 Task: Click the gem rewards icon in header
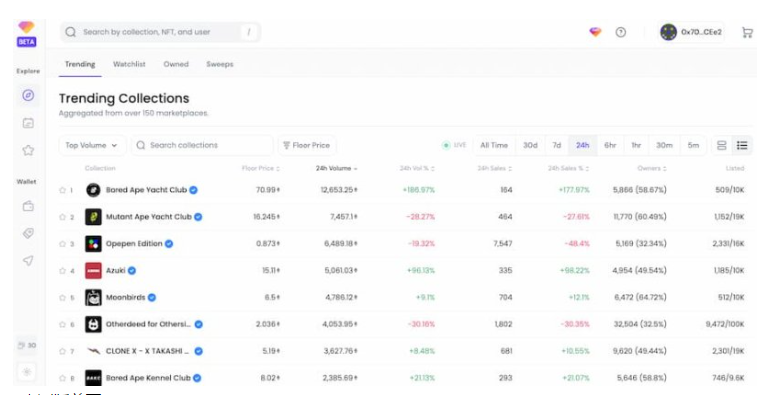point(595,32)
